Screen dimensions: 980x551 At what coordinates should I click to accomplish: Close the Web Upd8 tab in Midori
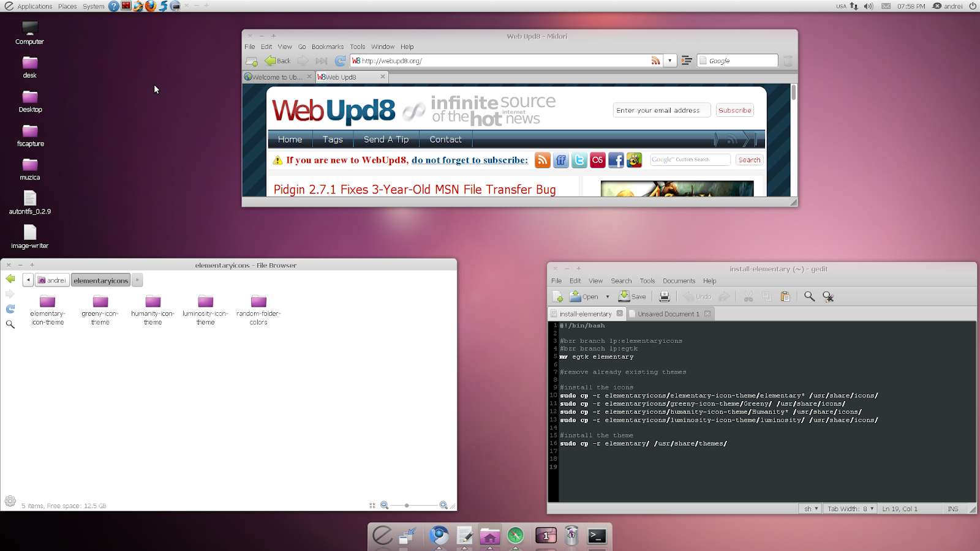tap(383, 77)
